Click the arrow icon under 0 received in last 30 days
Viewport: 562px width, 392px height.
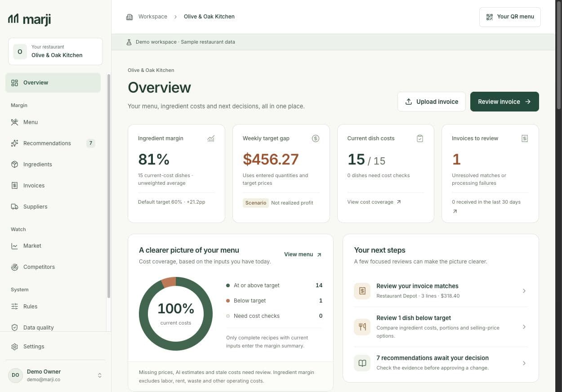click(455, 211)
